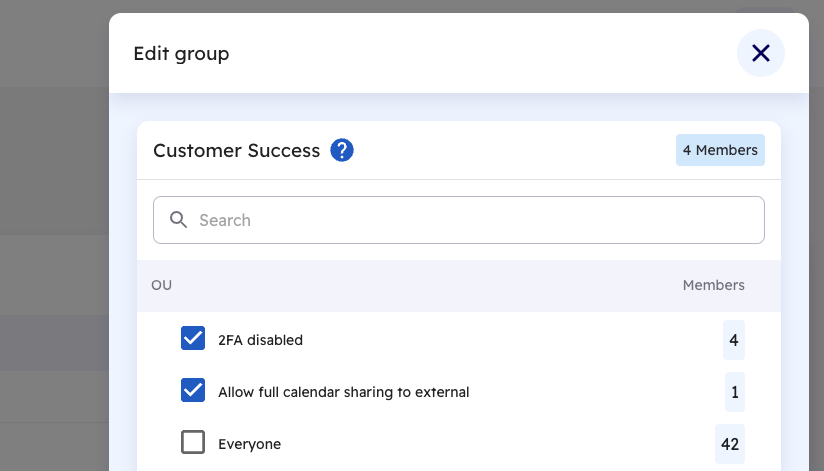
Task: Click the search magnifier icon
Action: click(x=178, y=220)
